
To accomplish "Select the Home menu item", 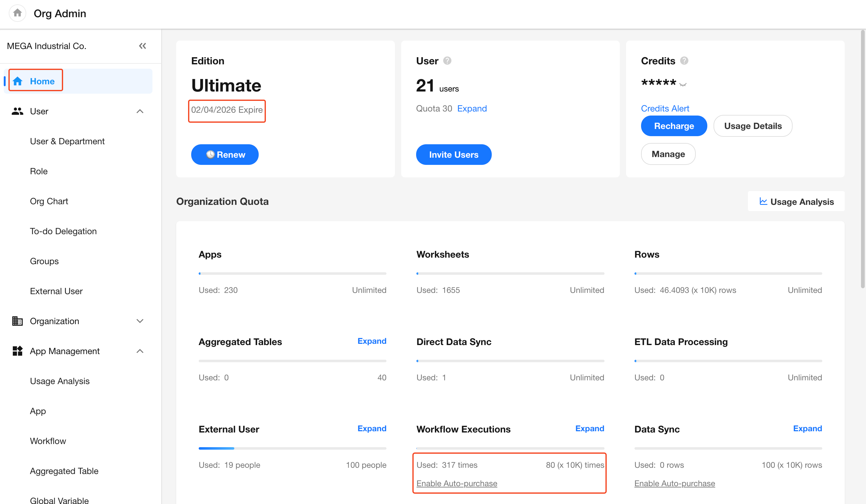I will [42, 81].
